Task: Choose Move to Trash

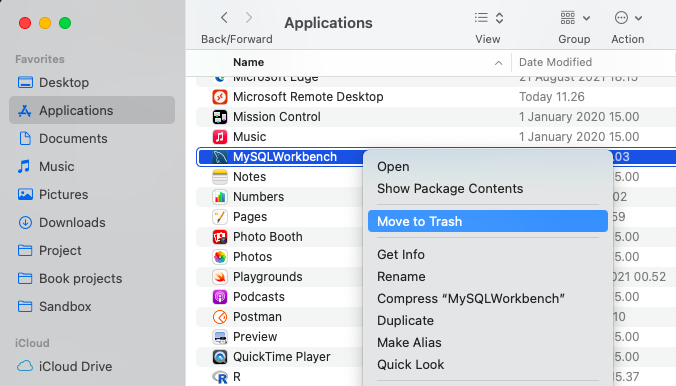Action: (x=488, y=221)
